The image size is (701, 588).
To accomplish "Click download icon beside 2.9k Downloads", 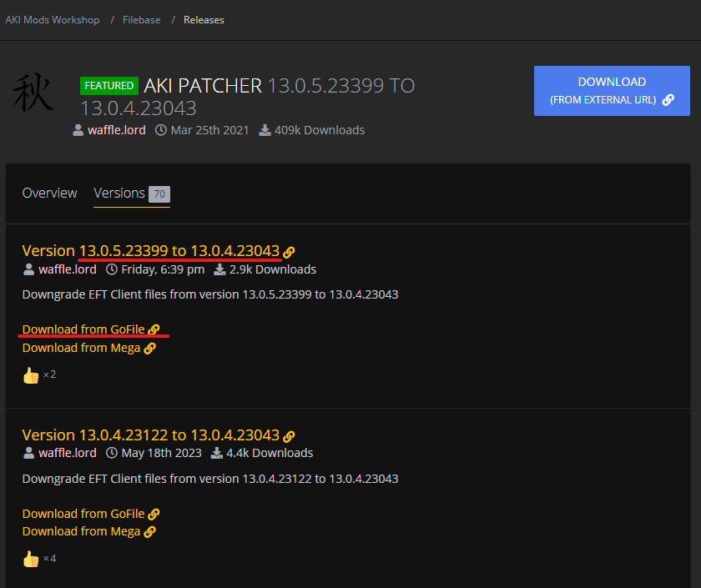I will tap(219, 269).
